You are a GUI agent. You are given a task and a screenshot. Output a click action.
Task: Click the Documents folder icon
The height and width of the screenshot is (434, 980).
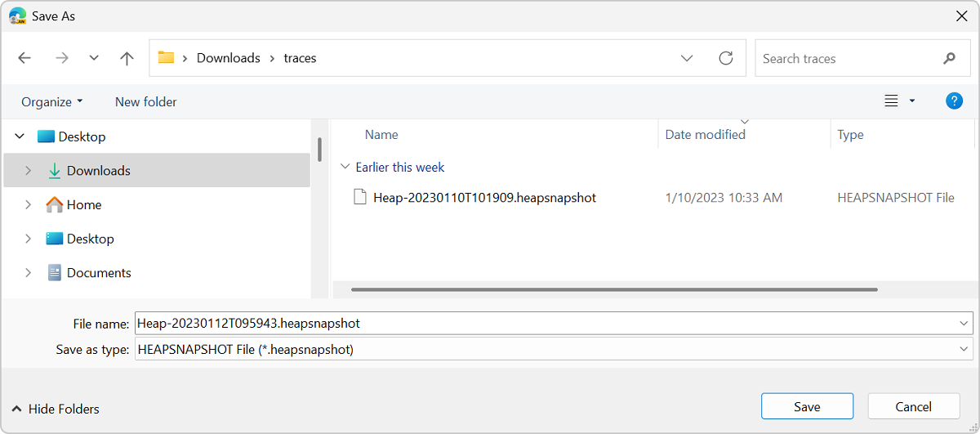[x=55, y=273]
